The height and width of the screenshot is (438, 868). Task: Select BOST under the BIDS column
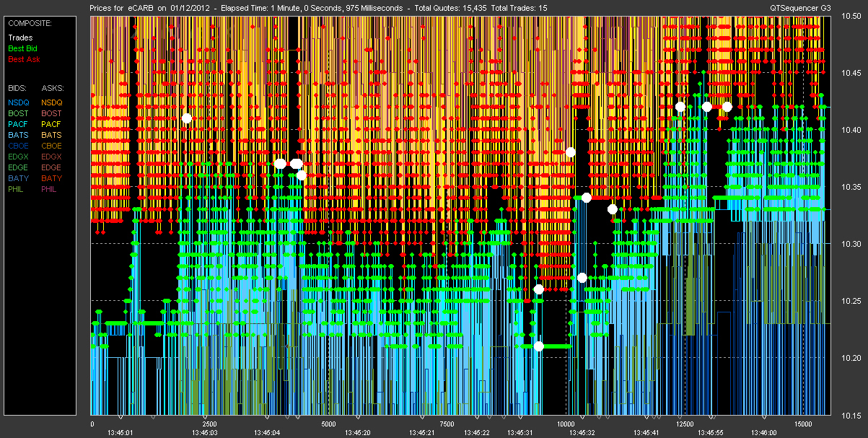tap(18, 113)
